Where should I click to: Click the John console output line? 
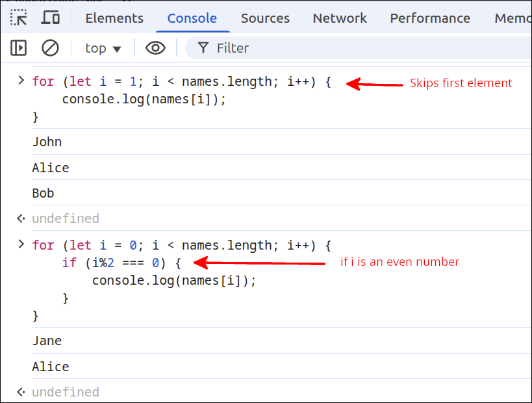point(47,142)
